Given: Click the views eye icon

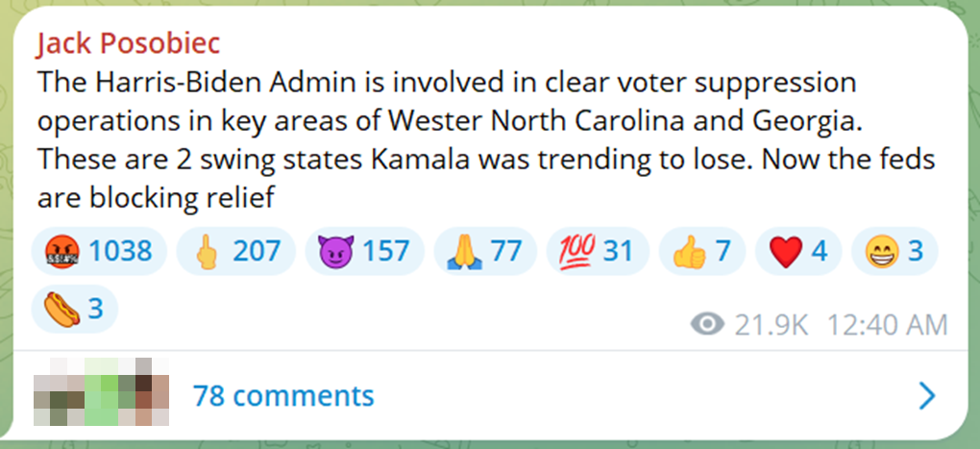Looking at the screenshot, I should click(x=707, y=325).
